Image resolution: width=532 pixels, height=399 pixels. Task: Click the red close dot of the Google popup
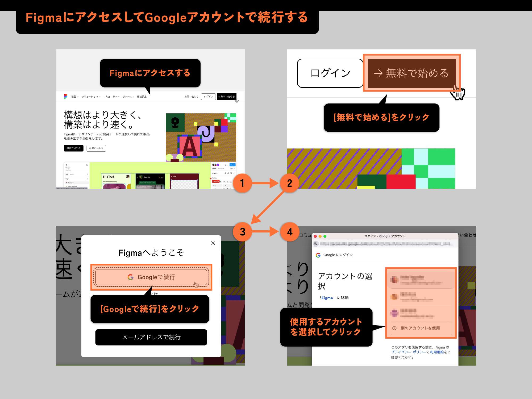tap(315, 236)
